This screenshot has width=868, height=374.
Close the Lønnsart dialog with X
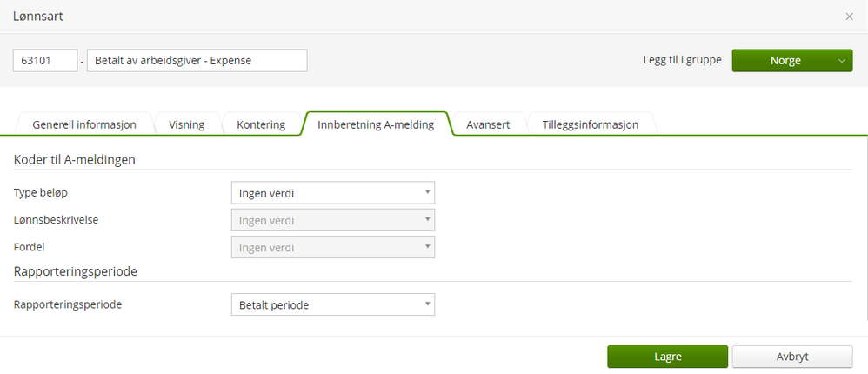849,17
